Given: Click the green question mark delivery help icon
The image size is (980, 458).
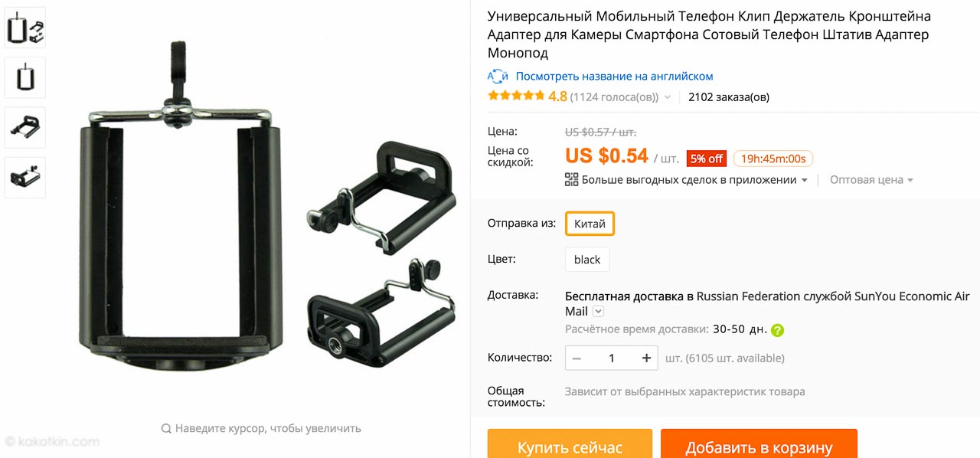Looking at the screenshot, I should 777,330.
